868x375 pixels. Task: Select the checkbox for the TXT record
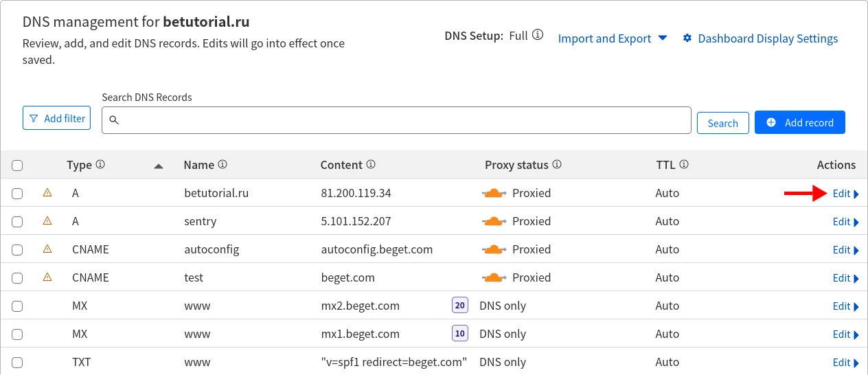click(17, 363)
